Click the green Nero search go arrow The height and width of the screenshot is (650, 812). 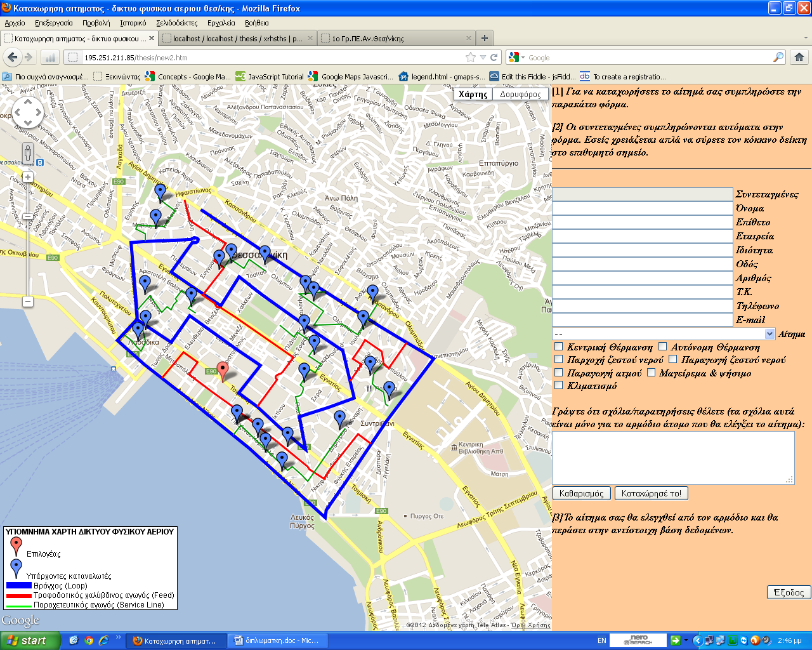676,640
